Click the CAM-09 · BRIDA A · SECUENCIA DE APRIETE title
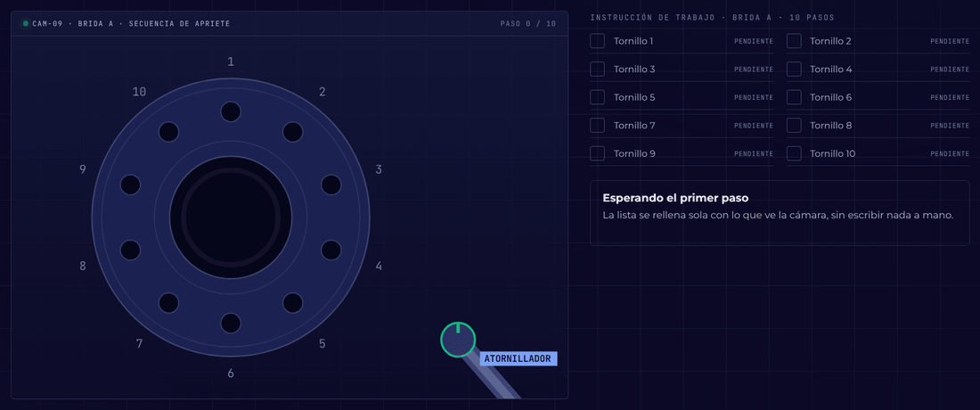 (x=131, y=24)
